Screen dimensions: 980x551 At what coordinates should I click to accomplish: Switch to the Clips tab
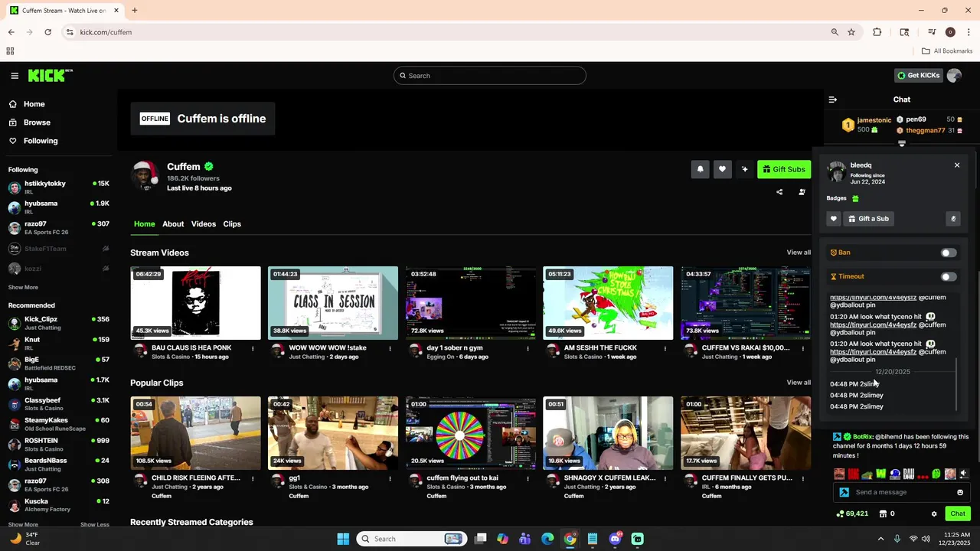coord(232,224)
